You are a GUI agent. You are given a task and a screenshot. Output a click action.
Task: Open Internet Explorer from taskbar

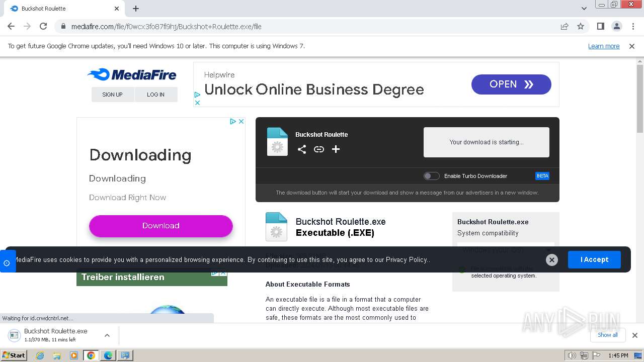point(40,355)
